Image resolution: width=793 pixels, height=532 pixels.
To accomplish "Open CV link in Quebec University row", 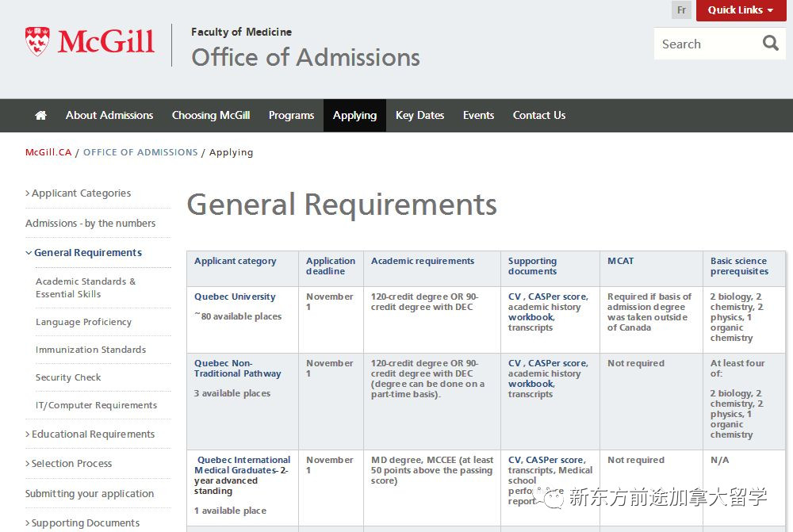I will click(515, 297).
